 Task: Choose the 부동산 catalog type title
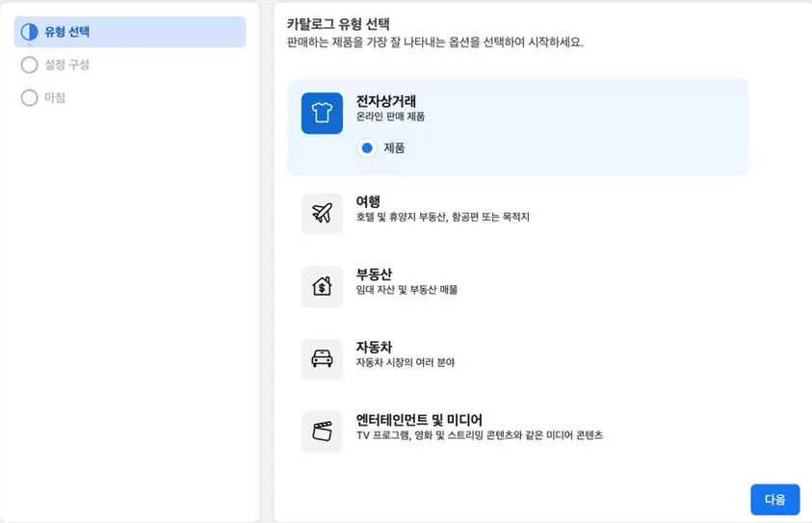pos(374,274)
